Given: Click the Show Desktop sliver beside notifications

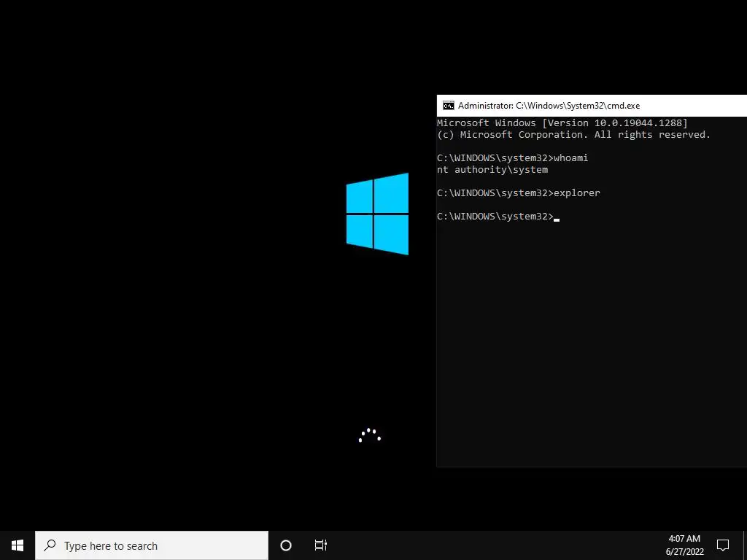Looking at the screenshot, I should click(x=745, y=545).
